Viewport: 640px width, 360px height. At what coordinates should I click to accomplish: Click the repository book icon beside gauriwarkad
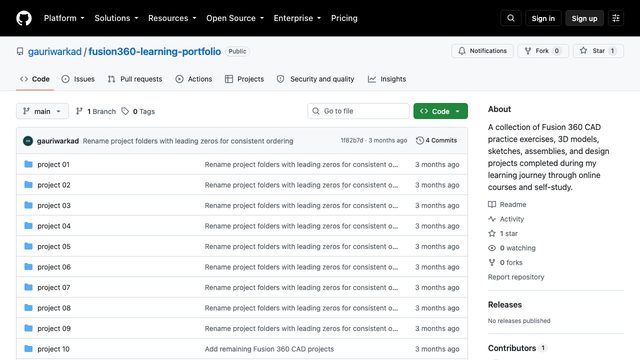point(20,51)
